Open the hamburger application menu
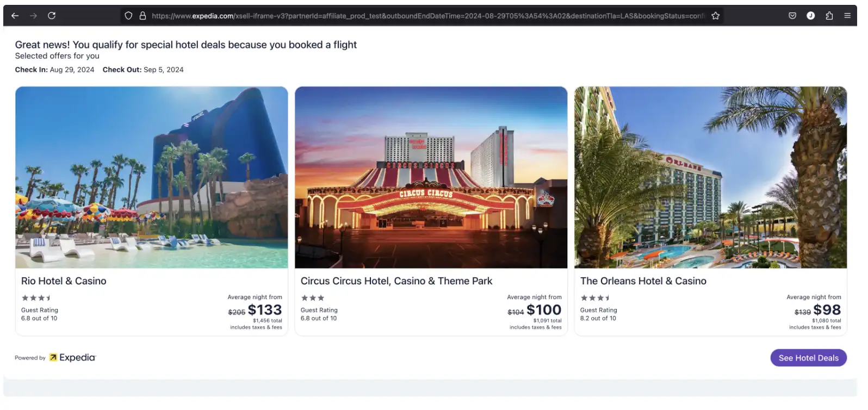This screenshot has width=868, height=410. pyautogui.click(x=847, y=15)
